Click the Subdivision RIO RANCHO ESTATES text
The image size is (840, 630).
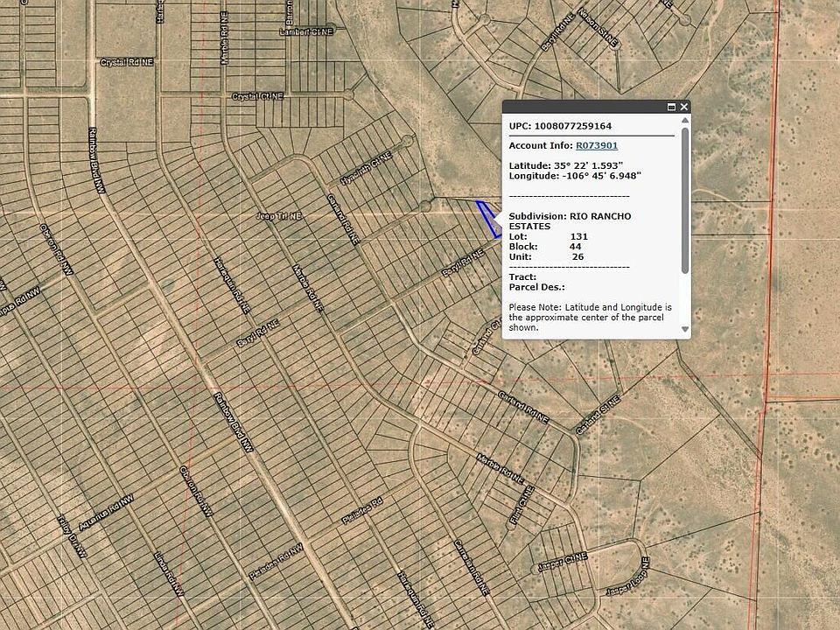[x=570, y=221]
